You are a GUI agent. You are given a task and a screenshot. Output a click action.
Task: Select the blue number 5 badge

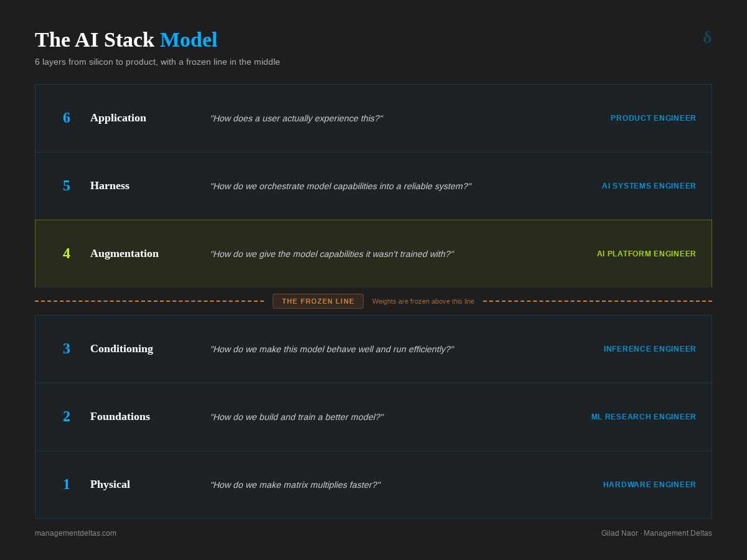(67, 185)
